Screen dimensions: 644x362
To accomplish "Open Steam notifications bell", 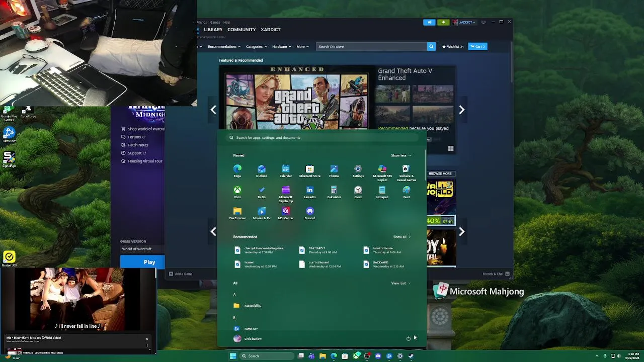I will pyautogui.click(x=443, y=22).
